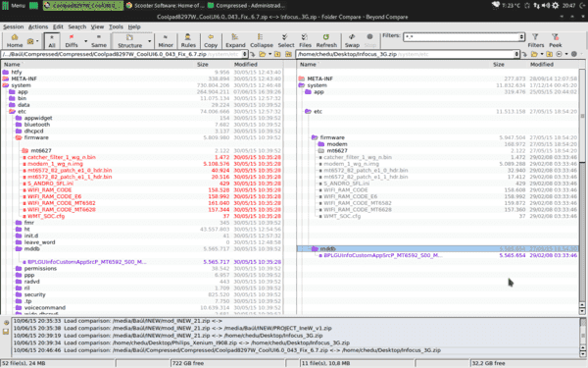588x368 pixels.
Task: Open the Filters combo box dropdown arrow
Action: pos(521,37)
